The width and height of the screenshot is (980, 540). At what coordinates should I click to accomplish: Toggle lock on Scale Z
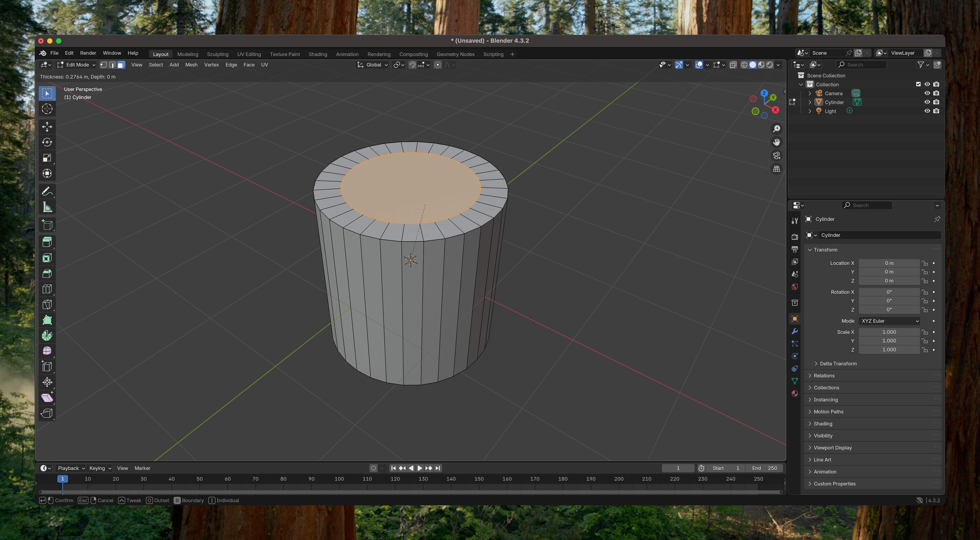(x=925, y=350)
